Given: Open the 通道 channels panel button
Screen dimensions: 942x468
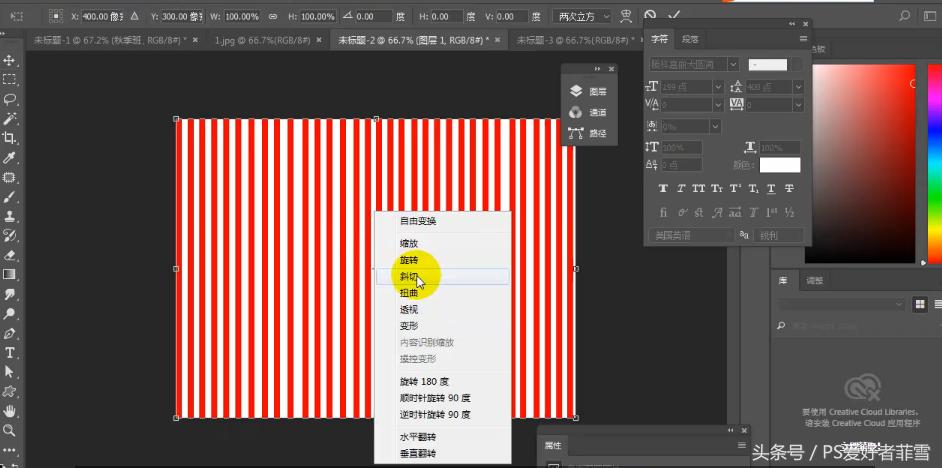Looking at the screenshot, I should (x=588, y=112).
